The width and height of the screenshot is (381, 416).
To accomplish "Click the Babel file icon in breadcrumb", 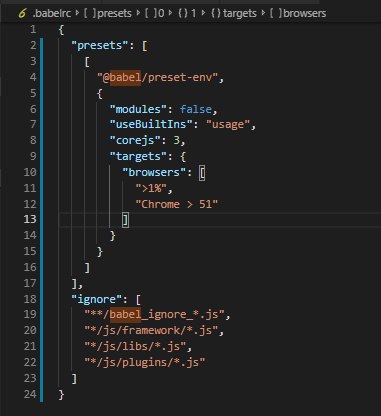I will [22, 13].
